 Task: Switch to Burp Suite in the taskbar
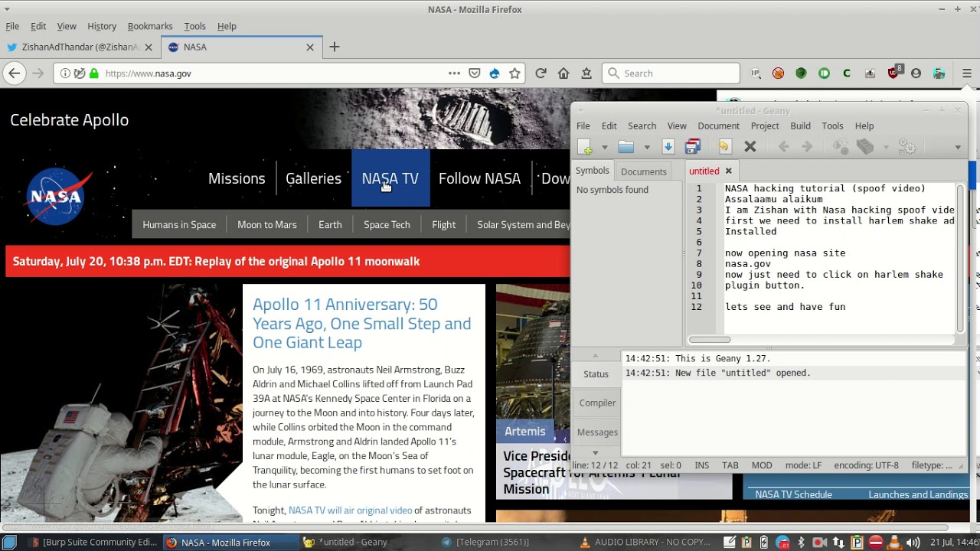93,542
